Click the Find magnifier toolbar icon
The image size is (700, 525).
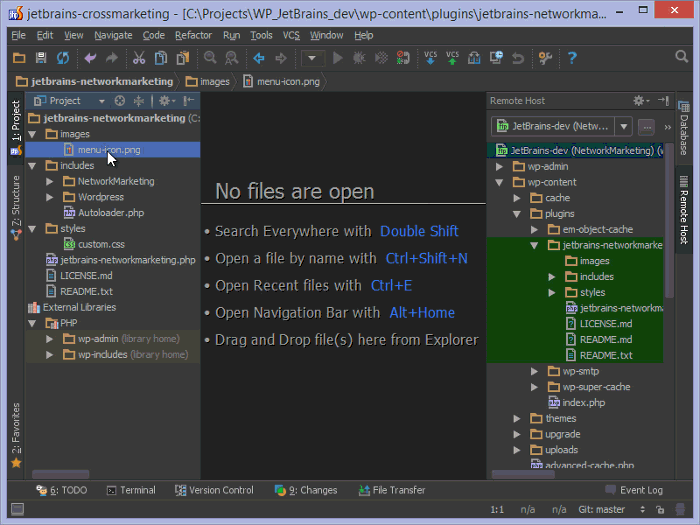click(210, 58)
